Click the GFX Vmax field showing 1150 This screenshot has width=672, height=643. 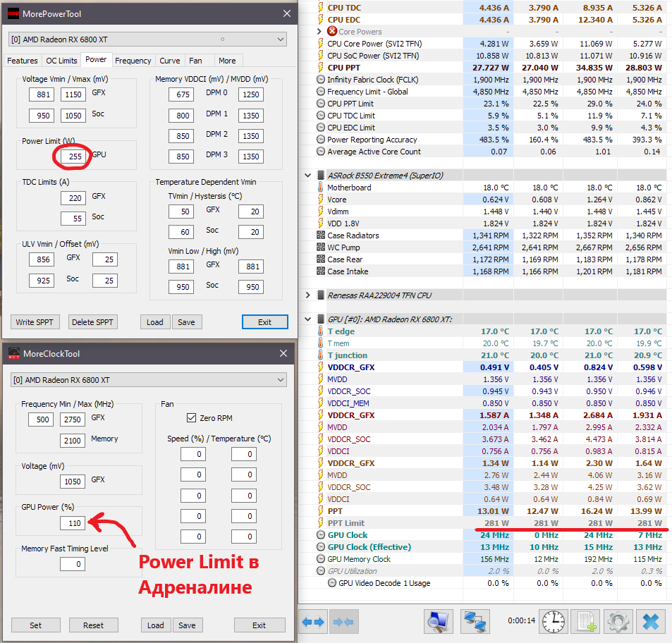(x=73, y=94)
